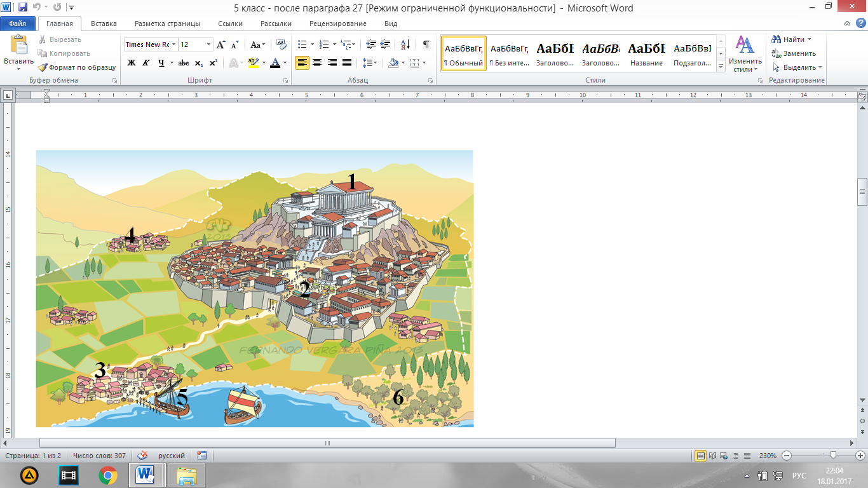The height and width of the screenshot is (488, 868).
Task: Select the Название style thumbnail
Action: pos(646,53)
